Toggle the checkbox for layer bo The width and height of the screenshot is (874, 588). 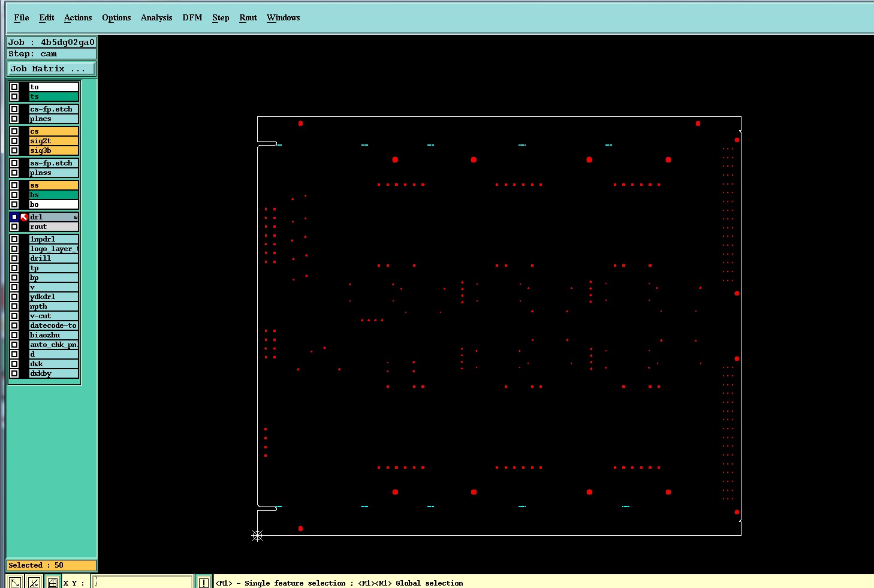point(14,204)
